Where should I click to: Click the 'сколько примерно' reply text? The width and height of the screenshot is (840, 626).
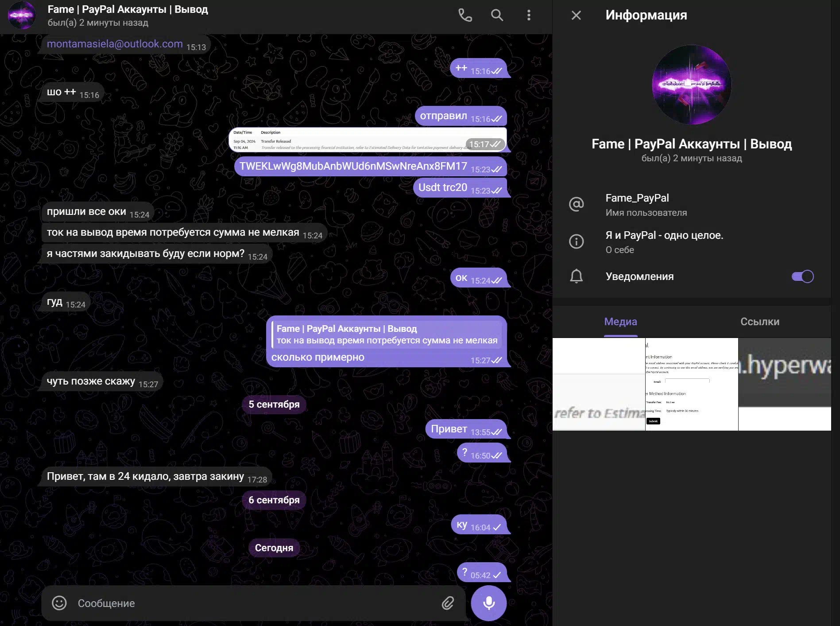click(317, 357)
